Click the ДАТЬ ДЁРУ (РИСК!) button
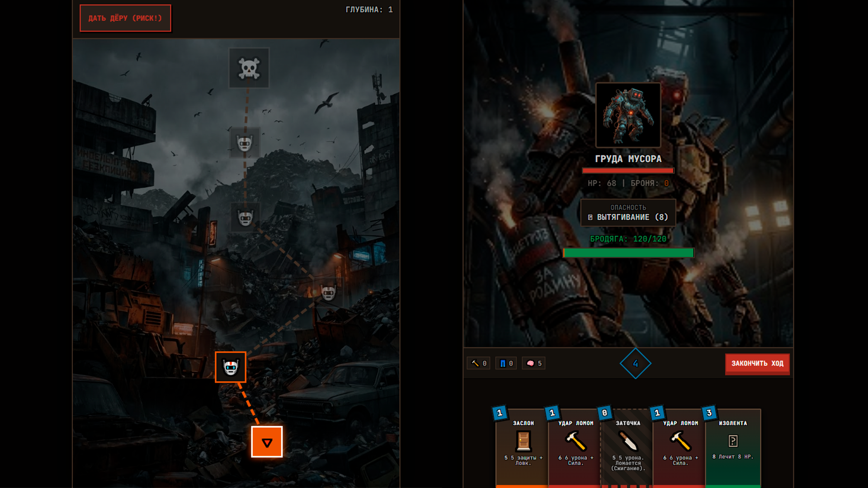 click(x=125, y=18)
